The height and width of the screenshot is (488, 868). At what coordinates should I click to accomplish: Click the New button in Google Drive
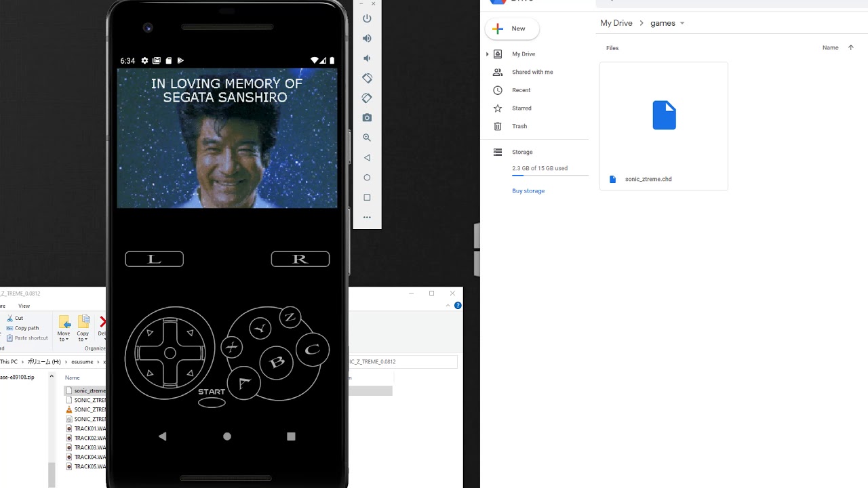[512, 28]
